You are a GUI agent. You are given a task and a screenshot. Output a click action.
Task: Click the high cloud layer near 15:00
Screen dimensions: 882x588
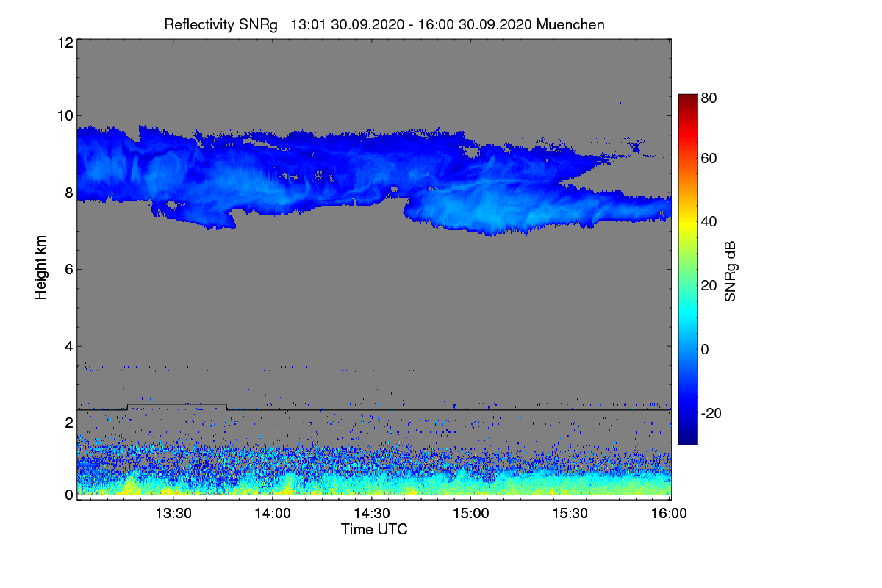[472, 184]
